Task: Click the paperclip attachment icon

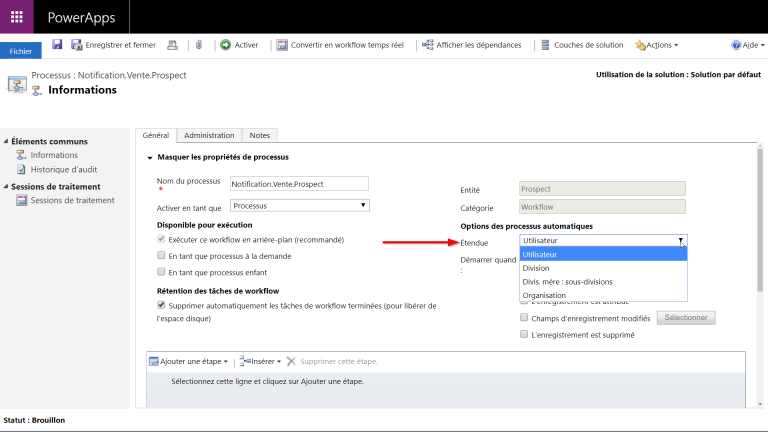Action: click(x=199, y=45)
